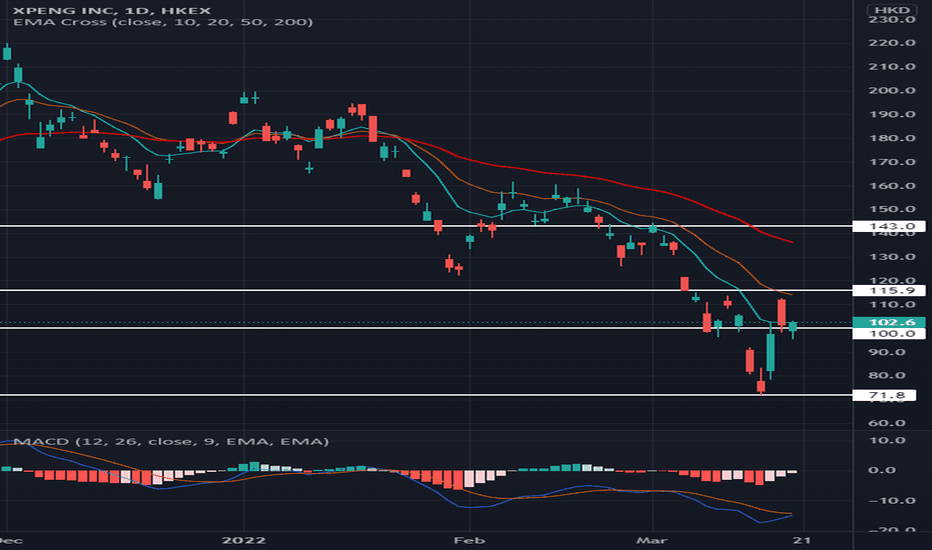932x550 pixels.
Task: Click the 200.0 price scale value
Action: click(892, 90)
